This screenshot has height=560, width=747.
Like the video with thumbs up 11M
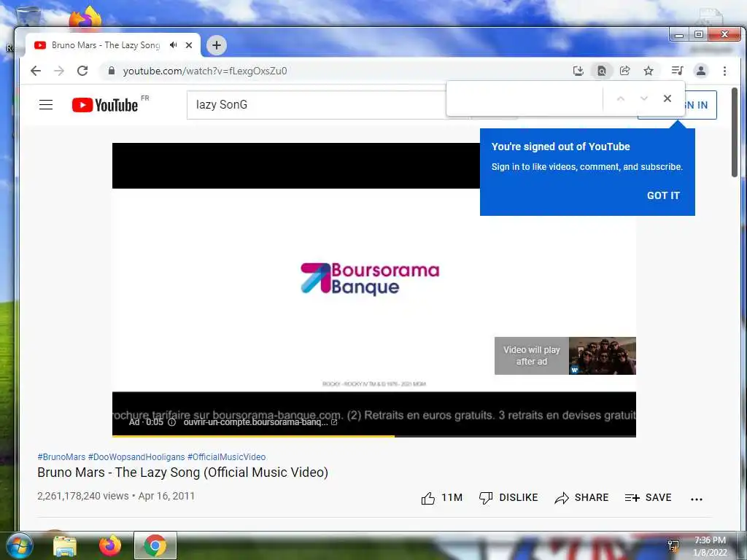pyautogui.click(x=441, y=497)
